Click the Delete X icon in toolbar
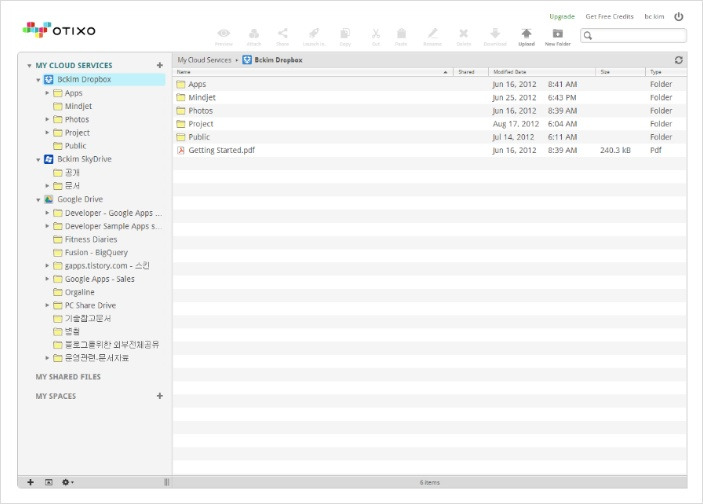 [464, 33]
